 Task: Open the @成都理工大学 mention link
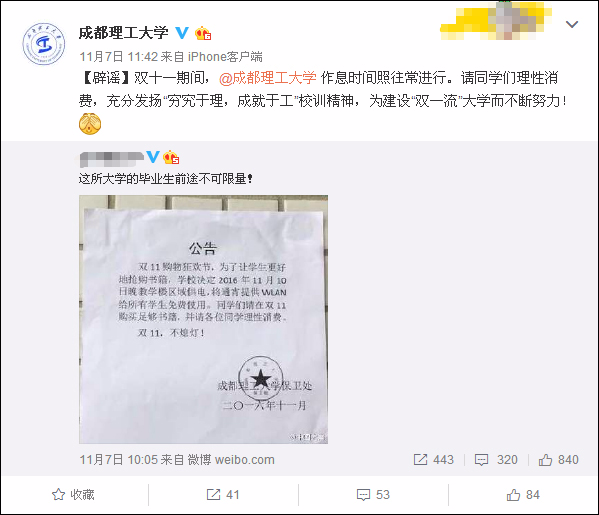(x=267, y=78)
